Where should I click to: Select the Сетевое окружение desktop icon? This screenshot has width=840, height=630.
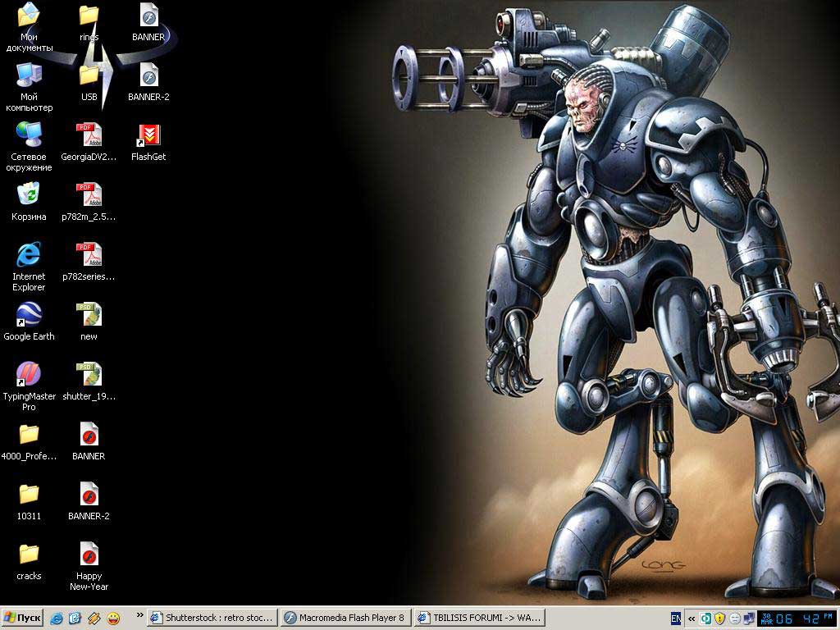29,146
